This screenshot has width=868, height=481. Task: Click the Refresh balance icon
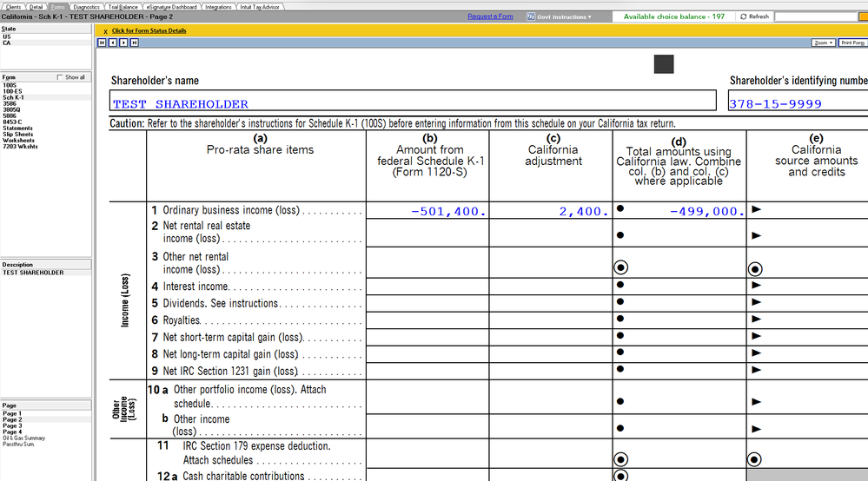point(744,16)
